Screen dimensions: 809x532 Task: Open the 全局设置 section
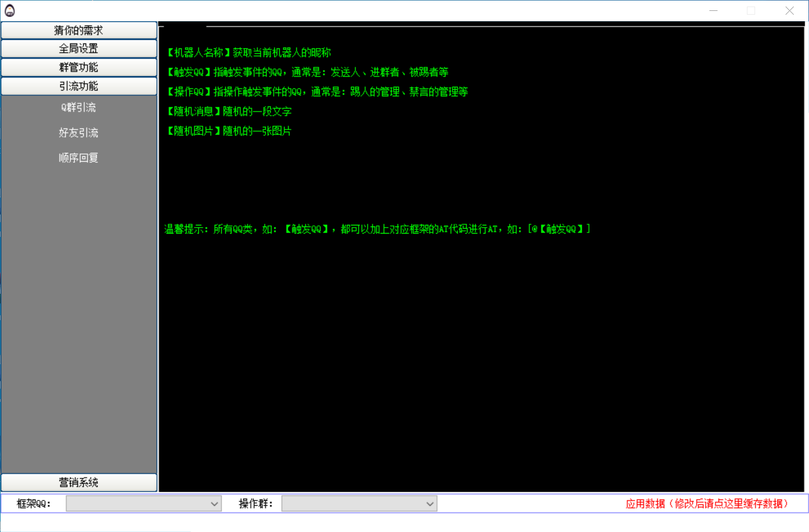(79, 49)
